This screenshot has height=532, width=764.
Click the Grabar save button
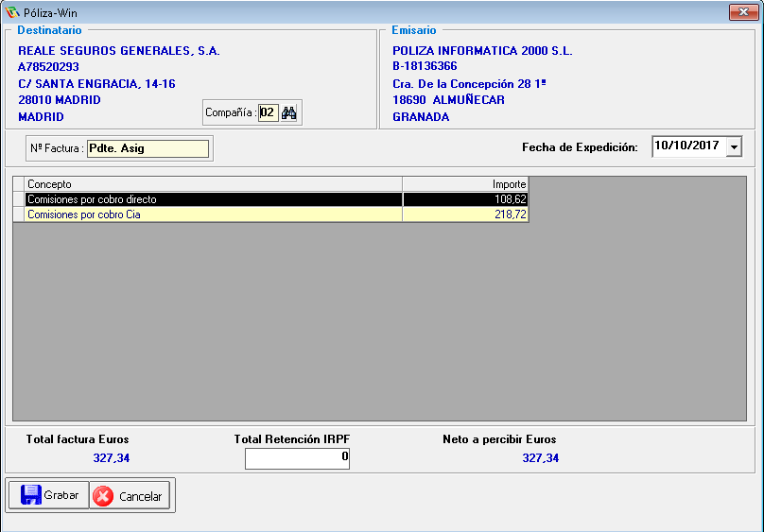[49, 495]
